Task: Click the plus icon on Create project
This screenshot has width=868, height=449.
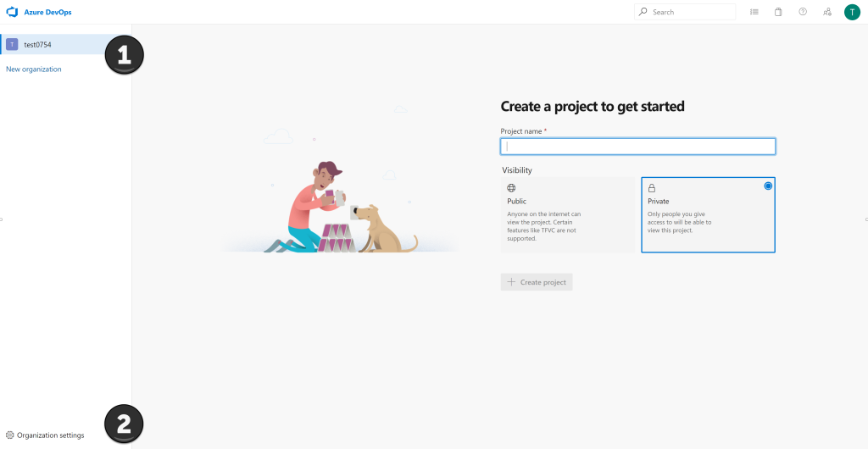Action: pyautogui.click(x=511, y=282)
